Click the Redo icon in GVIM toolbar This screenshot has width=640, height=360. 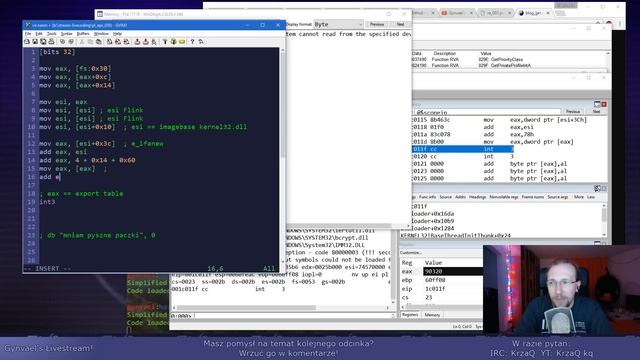[x=71, y=42]
